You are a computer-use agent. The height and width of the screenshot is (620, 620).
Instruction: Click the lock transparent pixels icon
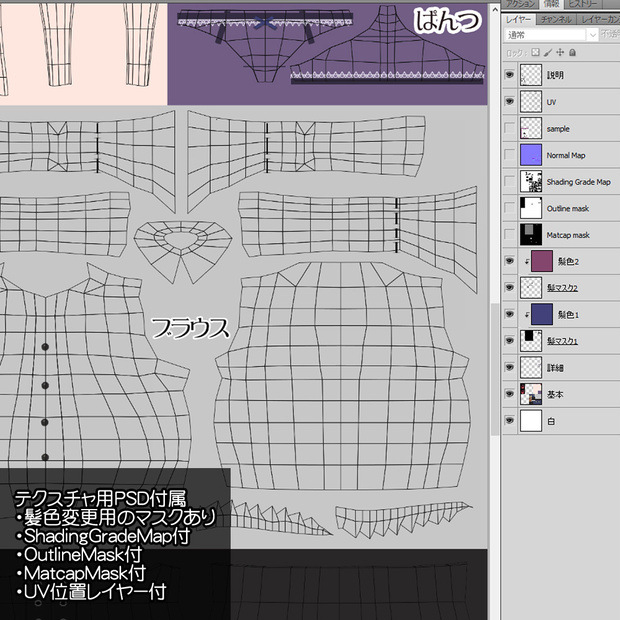click(x=535, y=52)
